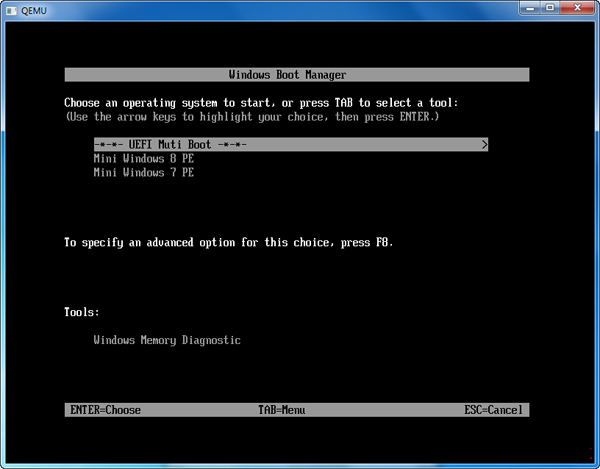The width and height of the screenshot is (600, 469).
Task: Click ESC=Cancel in the footer bar
Action: click(493, 410)
